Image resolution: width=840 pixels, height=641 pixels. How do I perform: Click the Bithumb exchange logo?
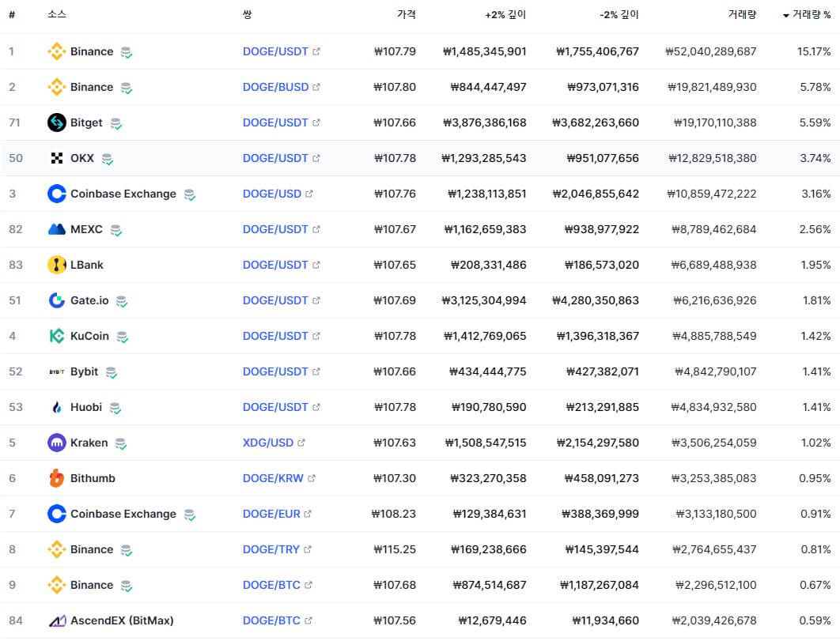pyautogui.click(x=57, y=478)
